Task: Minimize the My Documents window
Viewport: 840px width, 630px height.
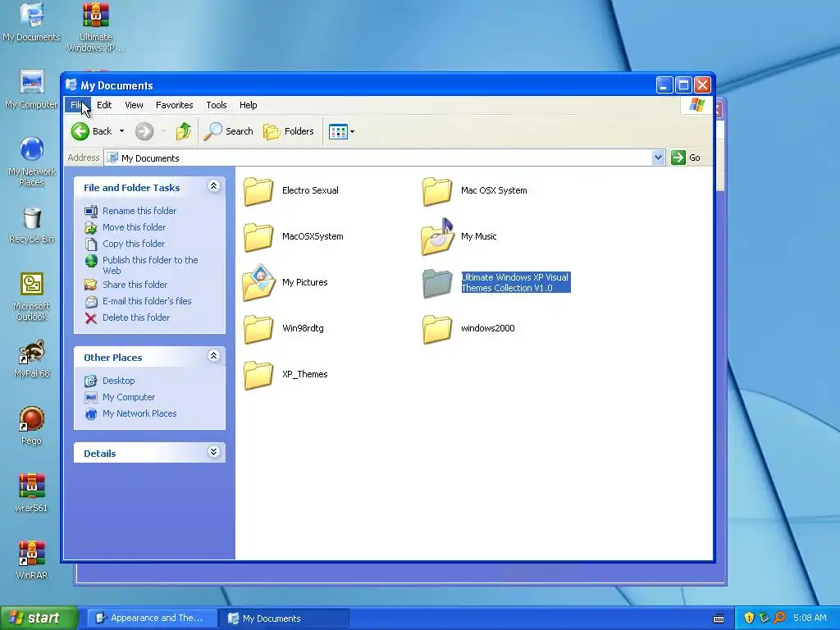Action: click(664, 84)
